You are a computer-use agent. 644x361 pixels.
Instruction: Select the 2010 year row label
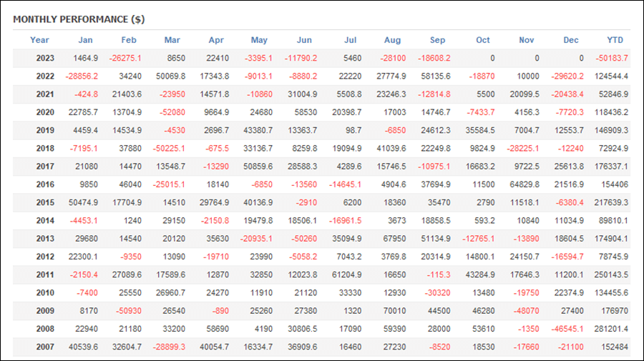coord(45,293)
